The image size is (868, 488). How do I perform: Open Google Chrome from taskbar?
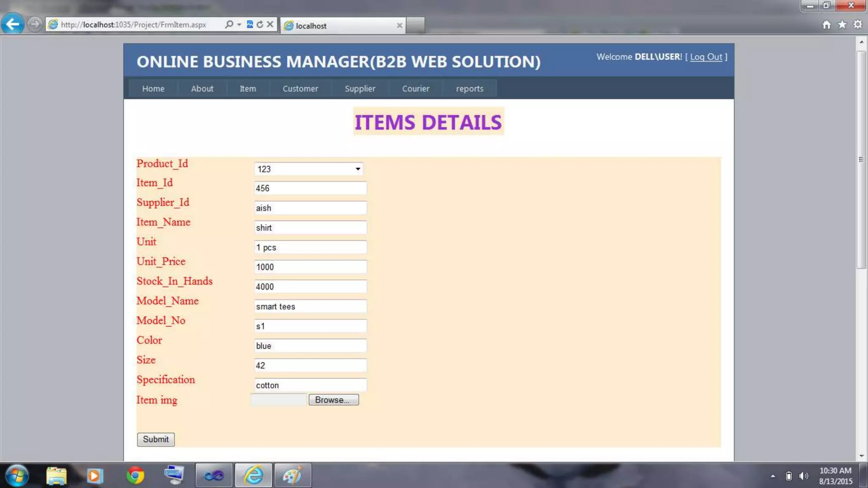click(x=135, y=475)
